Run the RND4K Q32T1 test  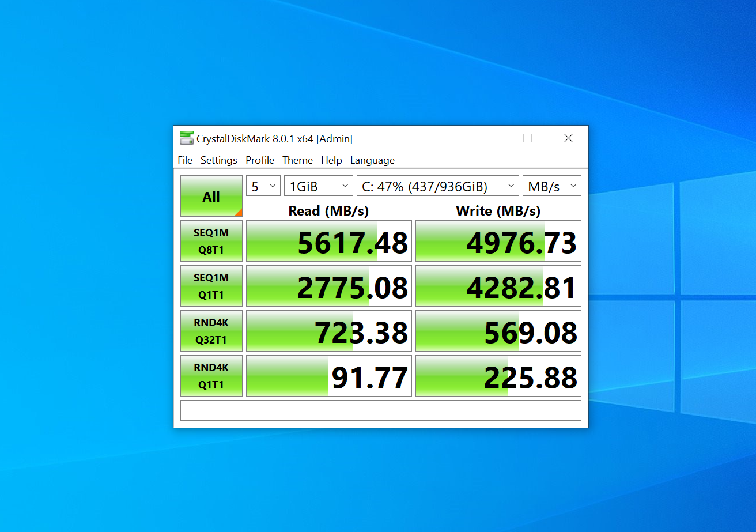[x=211, y=331]
